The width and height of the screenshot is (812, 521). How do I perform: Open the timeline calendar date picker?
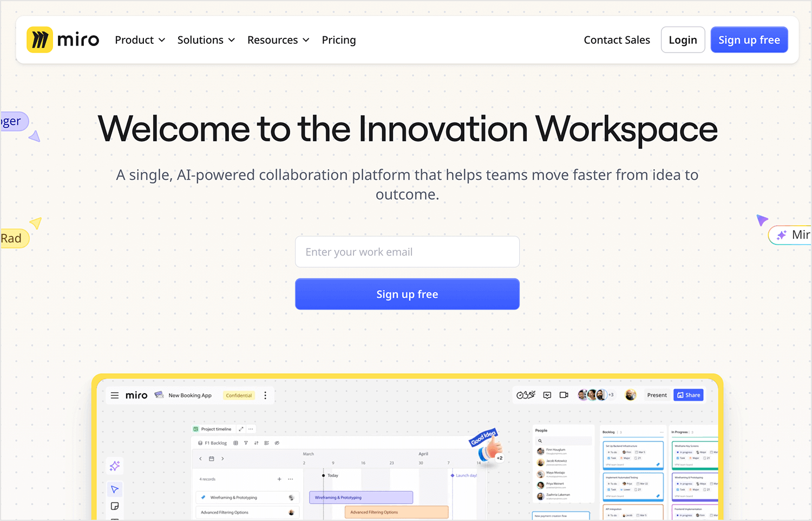coord(212,459)
